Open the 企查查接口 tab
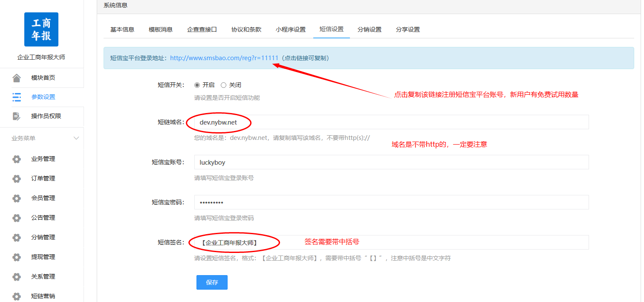 [x=202, y=29]
